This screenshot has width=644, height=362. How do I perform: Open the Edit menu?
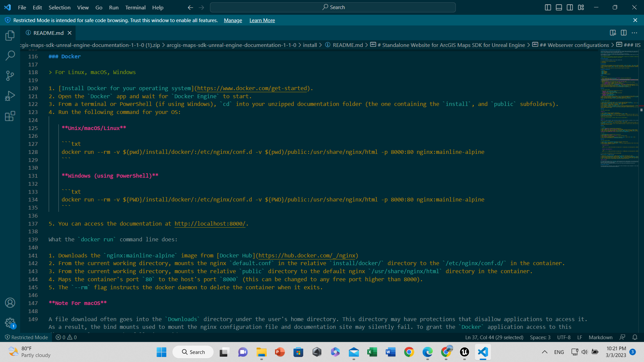[x=37, y=7]
